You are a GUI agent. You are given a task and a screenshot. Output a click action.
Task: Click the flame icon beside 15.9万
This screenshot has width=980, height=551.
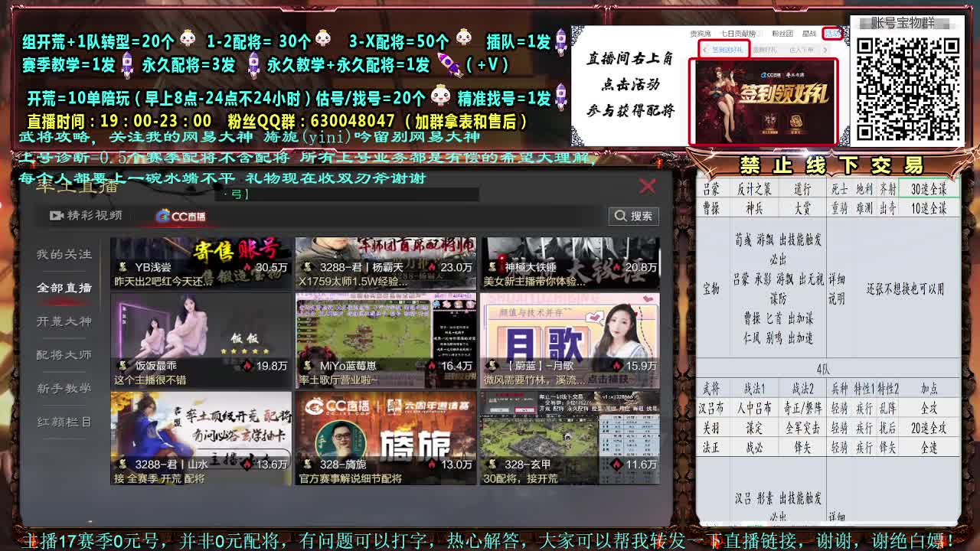pos(617,367)
